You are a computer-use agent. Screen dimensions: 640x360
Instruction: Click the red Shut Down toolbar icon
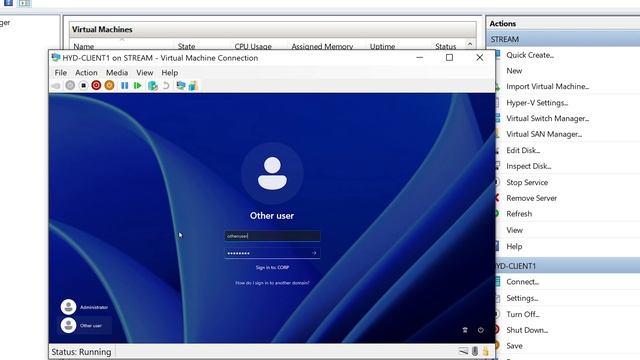click(x=96, y=85)
